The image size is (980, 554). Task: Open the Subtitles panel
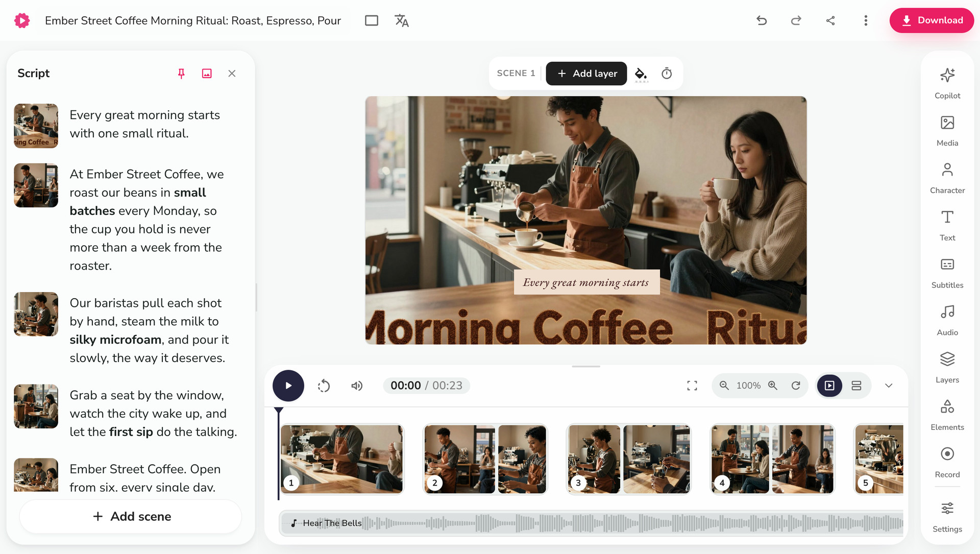pyautogui.click(x=947, y=273)
